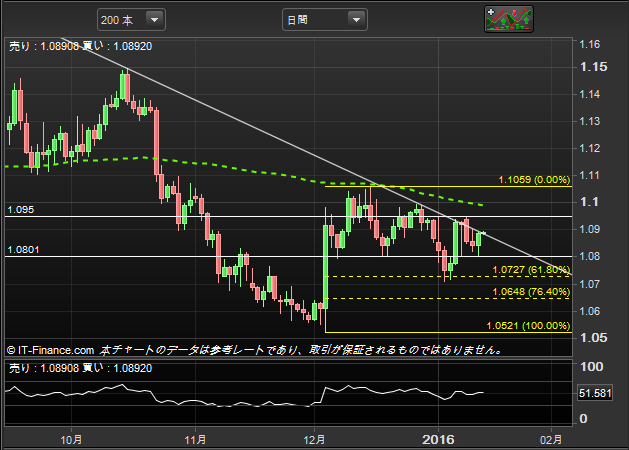Click the 10月 date axis label

71,440
